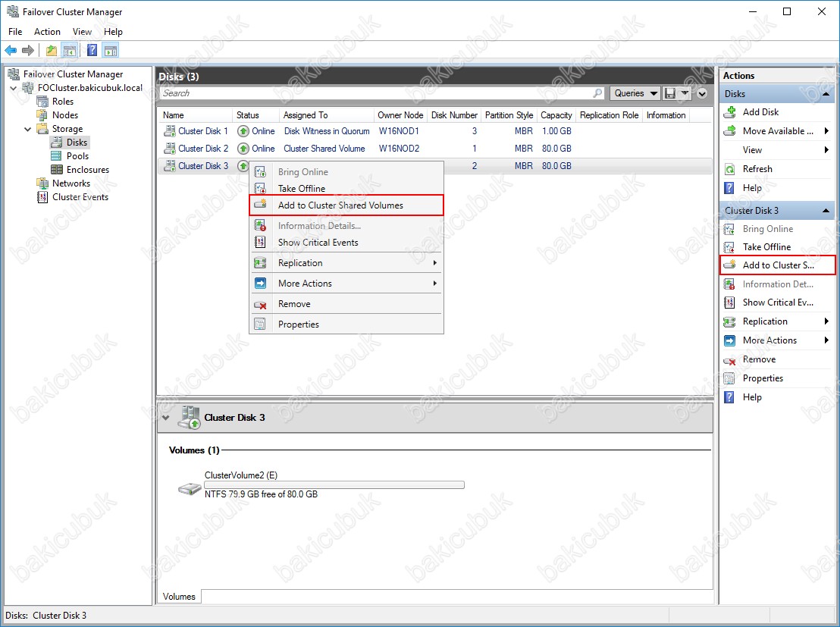840x627 pixels.
Task: Click Cluster Disk 2 disk icon
Action: (169, 149)
